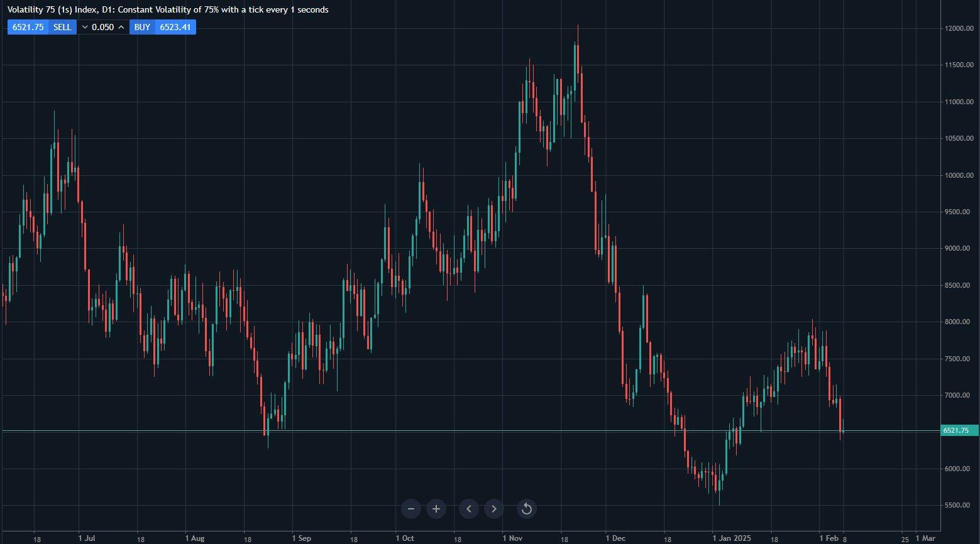
Task: Click the 10000.00 price axis label
Action: 959,175
